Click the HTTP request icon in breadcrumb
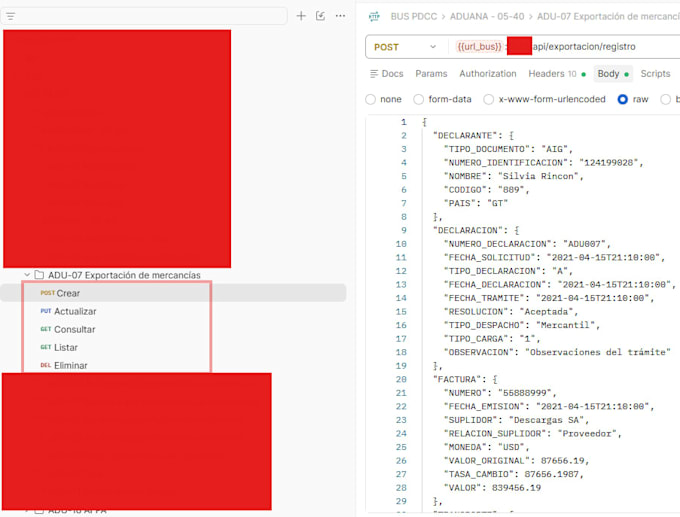The image size is (680, 517). (374, 16)
